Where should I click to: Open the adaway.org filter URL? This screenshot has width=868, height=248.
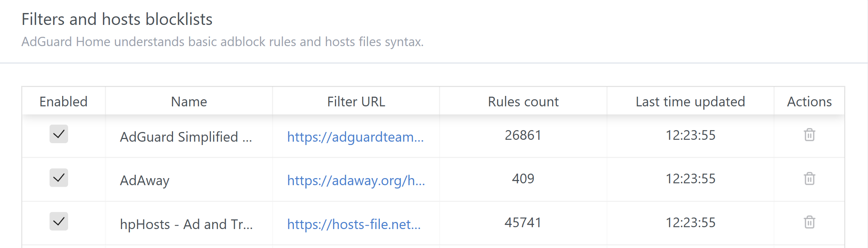click(356, 180)
